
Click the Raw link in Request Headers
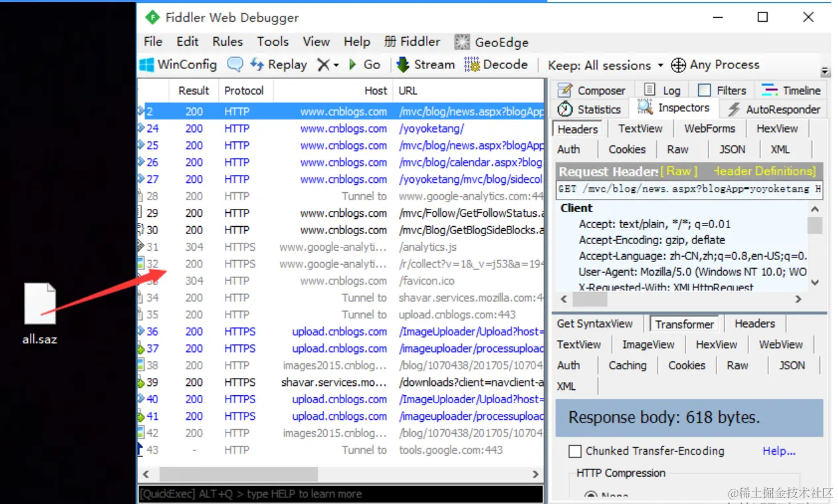pos(679,171)
